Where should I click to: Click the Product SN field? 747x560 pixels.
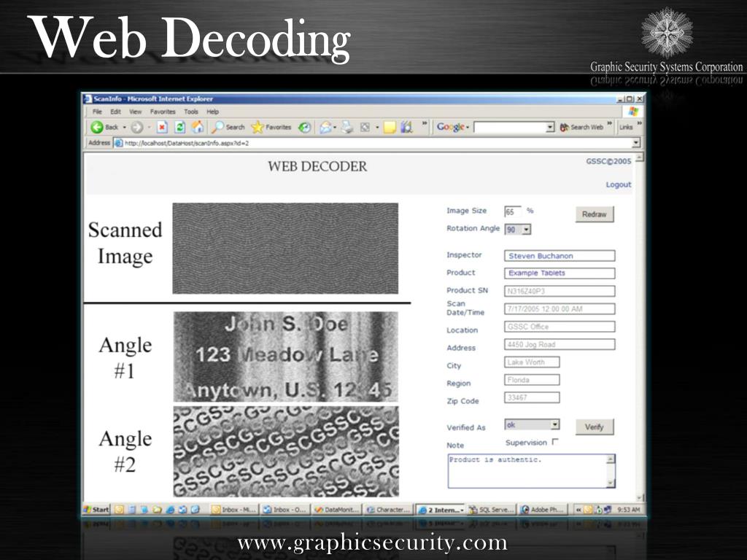pos(560,291)
